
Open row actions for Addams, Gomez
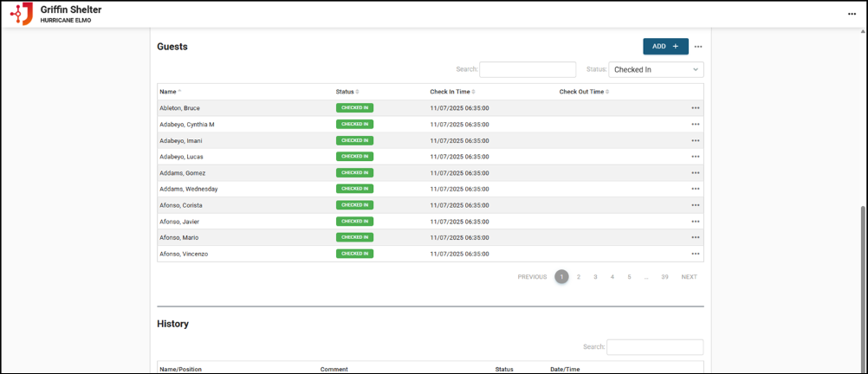695,173
